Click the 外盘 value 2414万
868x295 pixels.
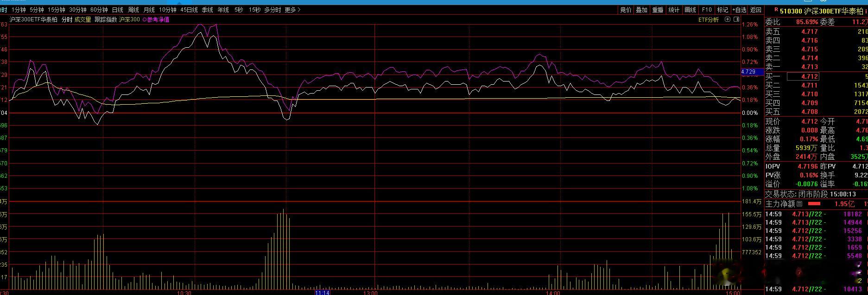point(806,157)
